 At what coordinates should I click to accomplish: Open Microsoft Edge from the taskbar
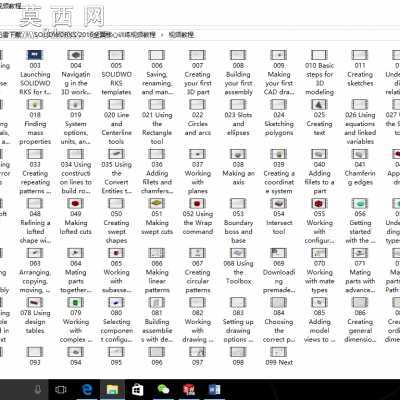87,389
